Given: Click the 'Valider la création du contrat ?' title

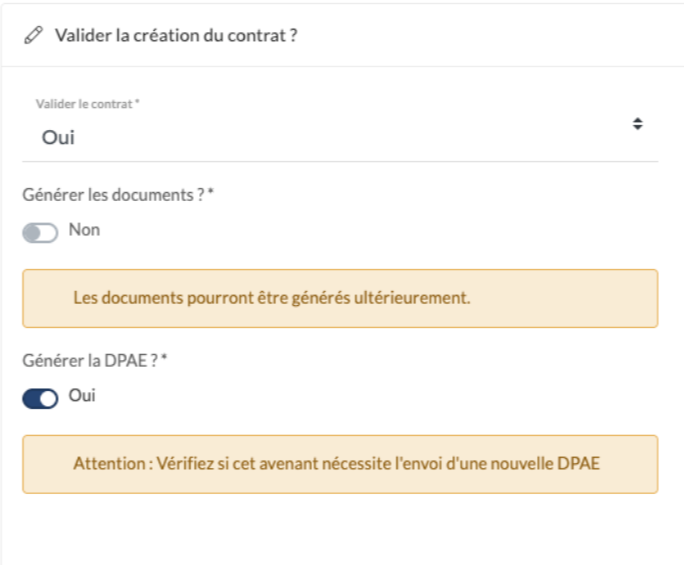Looking at the screenshot, I should tap(176, 35).
